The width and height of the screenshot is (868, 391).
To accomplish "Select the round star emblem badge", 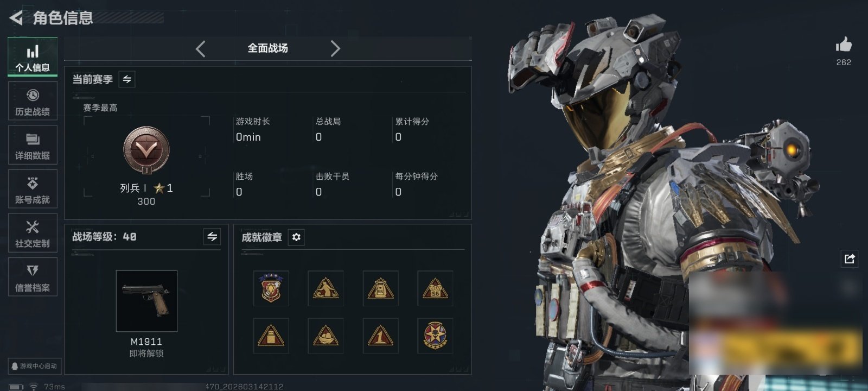I will click(435, 336).
